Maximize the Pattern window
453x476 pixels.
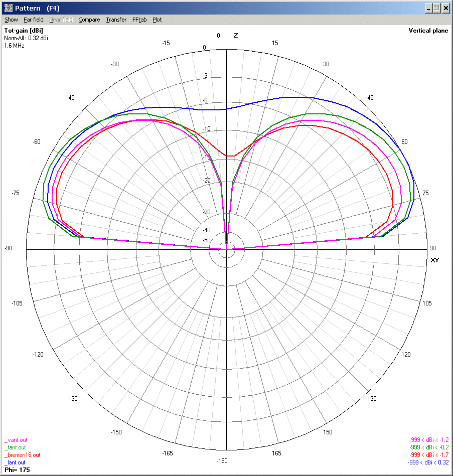point(436,8)
